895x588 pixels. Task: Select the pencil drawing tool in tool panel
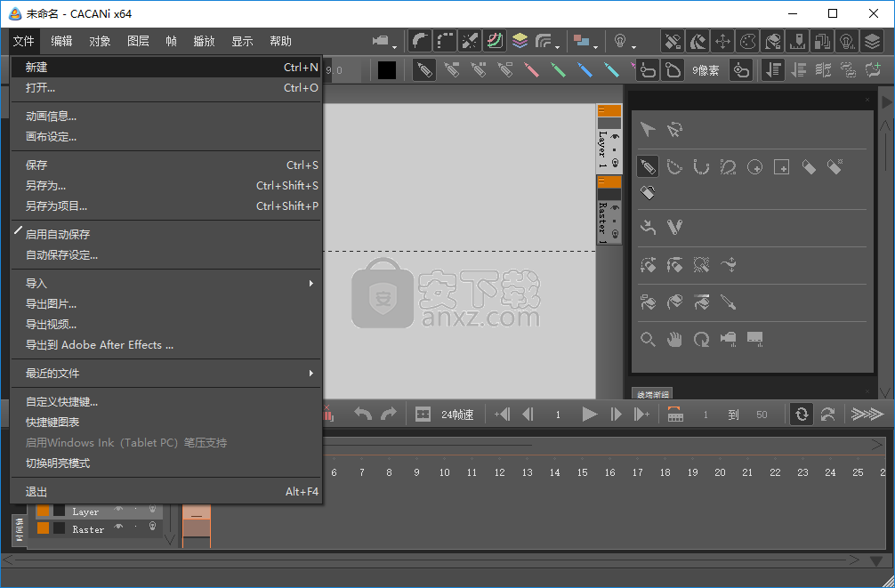pyautogui.click(x=648, y=166)
